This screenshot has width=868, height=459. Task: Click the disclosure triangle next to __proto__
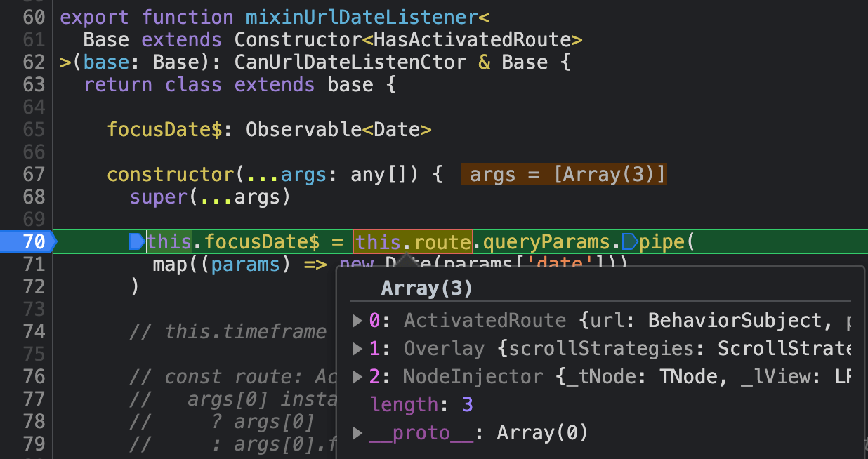coord(357,432)
